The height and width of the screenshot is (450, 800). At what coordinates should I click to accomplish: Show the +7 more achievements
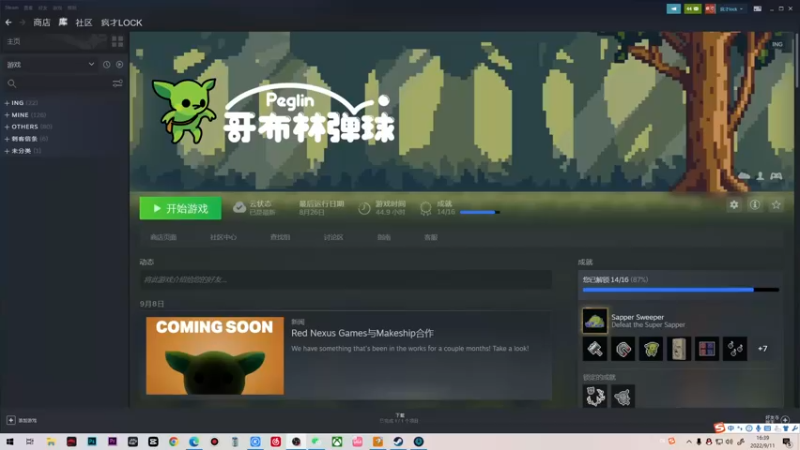coord(762,349)
